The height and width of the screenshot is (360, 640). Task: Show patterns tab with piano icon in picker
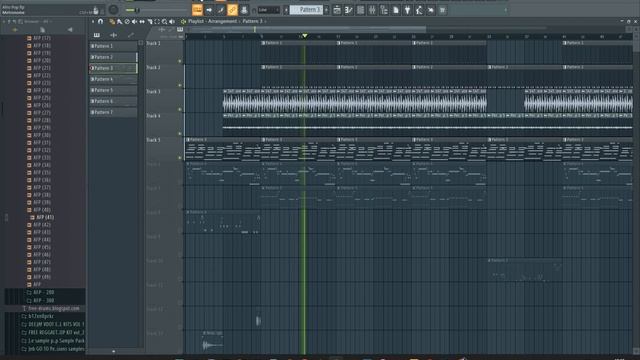(97, 35)
